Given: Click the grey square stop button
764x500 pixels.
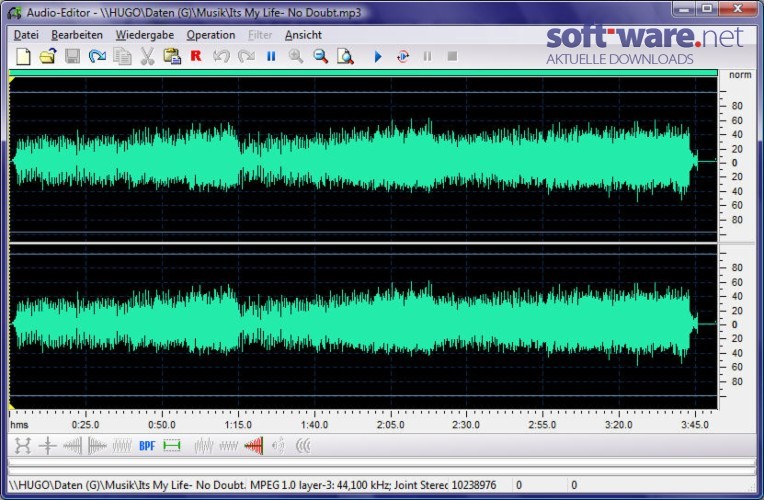Looking at the screenshot, I should pyautogui.click(x=452, y=57).
